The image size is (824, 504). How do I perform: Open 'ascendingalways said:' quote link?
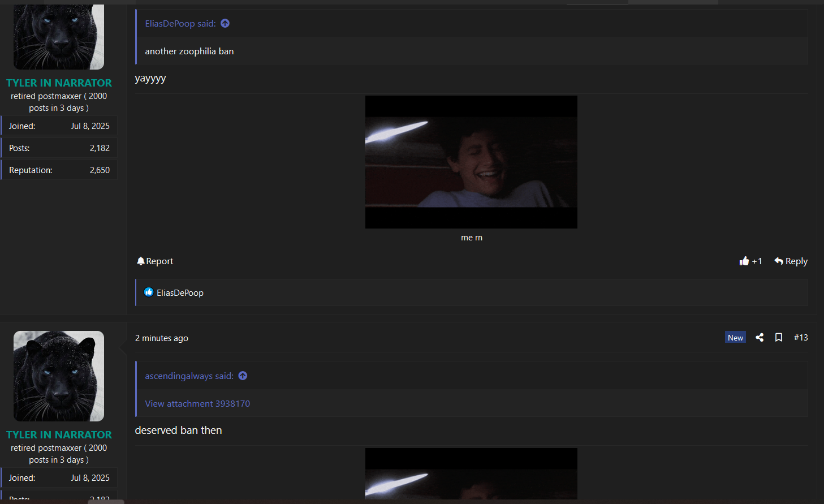coord(189,376)
